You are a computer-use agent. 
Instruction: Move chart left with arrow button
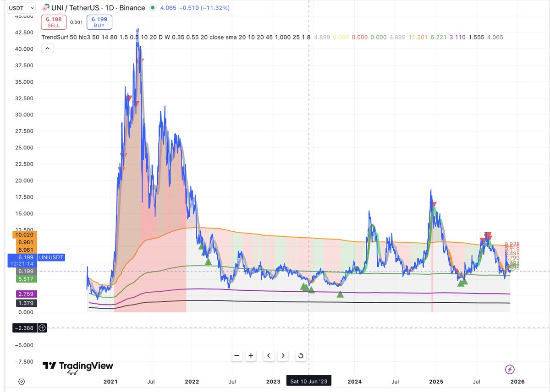pos(269,355)
